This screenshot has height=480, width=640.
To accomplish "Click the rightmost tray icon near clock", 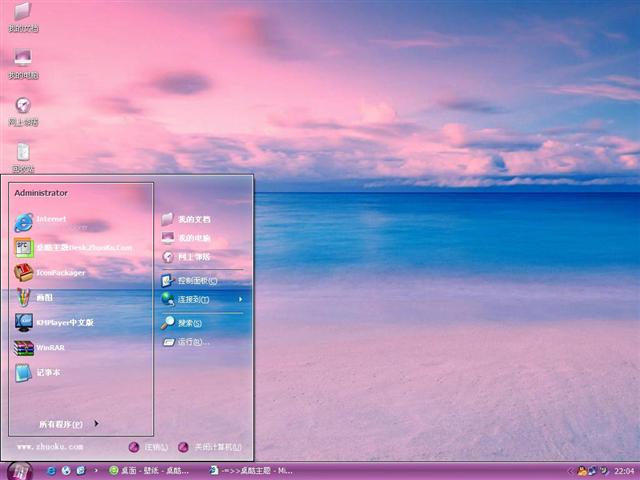I will (x=603, y=471).
